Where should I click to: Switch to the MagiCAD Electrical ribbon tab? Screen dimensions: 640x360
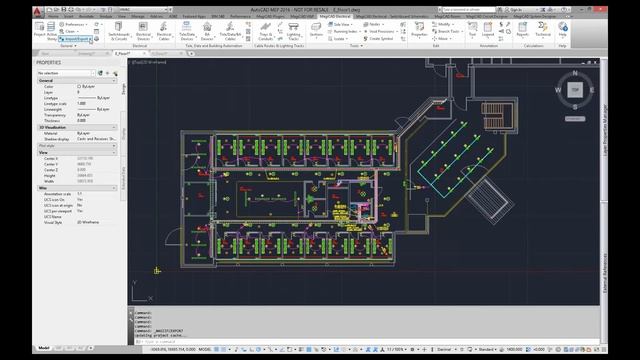point(335,16)
